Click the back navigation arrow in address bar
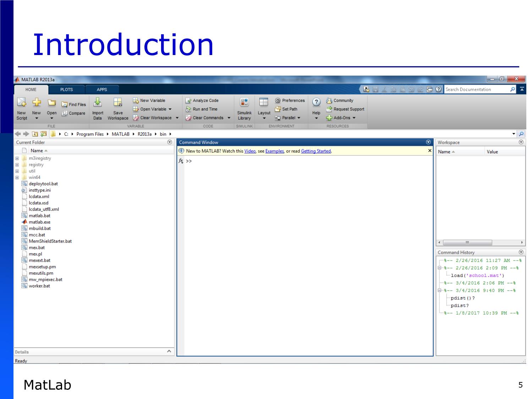Viewport: 532px width, 399px height. coord(18,134)
